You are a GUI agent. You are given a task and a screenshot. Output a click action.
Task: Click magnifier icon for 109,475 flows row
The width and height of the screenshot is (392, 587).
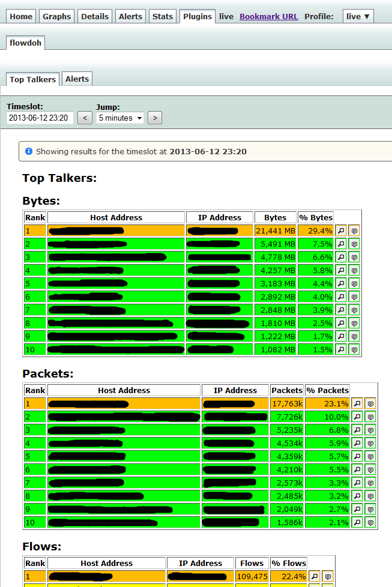pyautogui.click(x=315, y=577)
